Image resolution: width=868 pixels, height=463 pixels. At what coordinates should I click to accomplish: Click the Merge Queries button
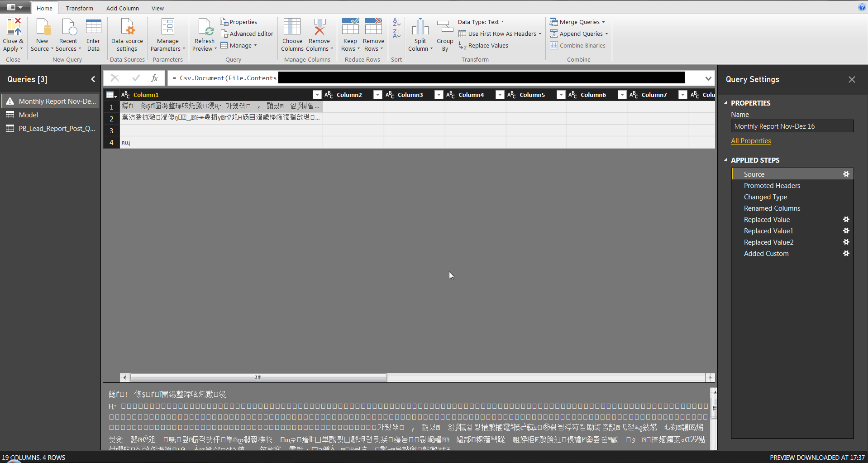click(577, 22)
